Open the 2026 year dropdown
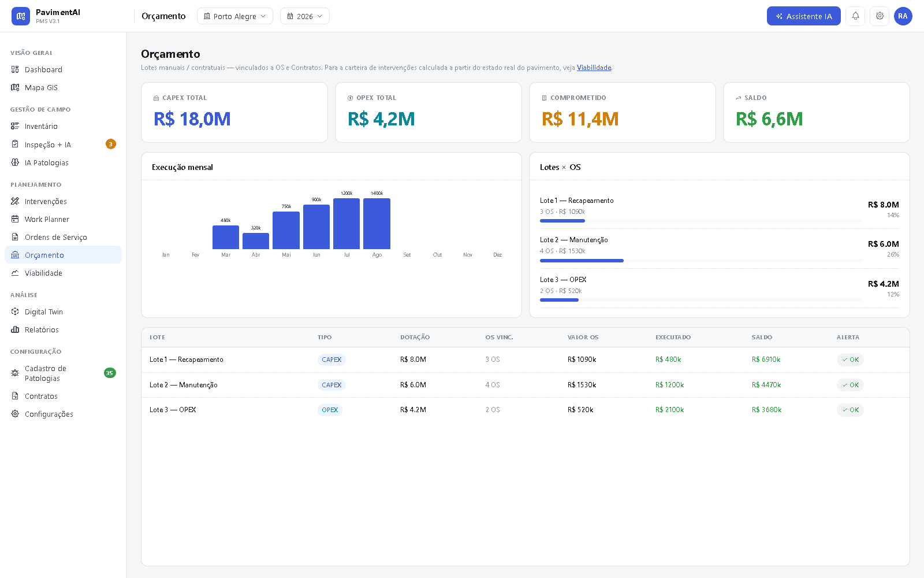Screen dimensions: 924x578 pos(305,16)
